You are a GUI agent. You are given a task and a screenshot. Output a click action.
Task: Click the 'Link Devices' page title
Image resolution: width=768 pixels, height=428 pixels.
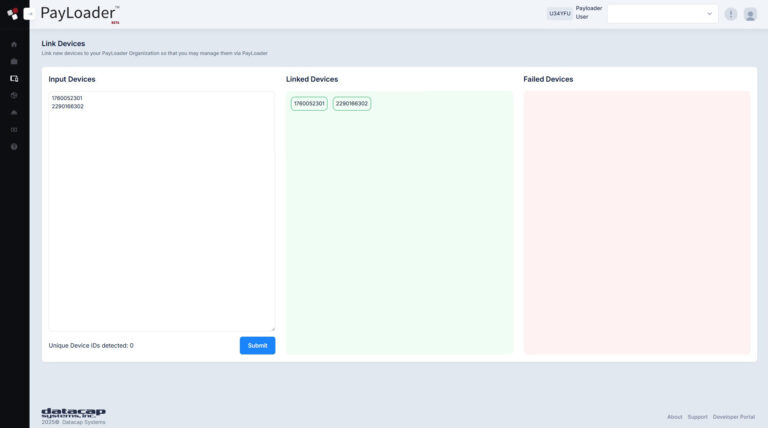point(63,44)
